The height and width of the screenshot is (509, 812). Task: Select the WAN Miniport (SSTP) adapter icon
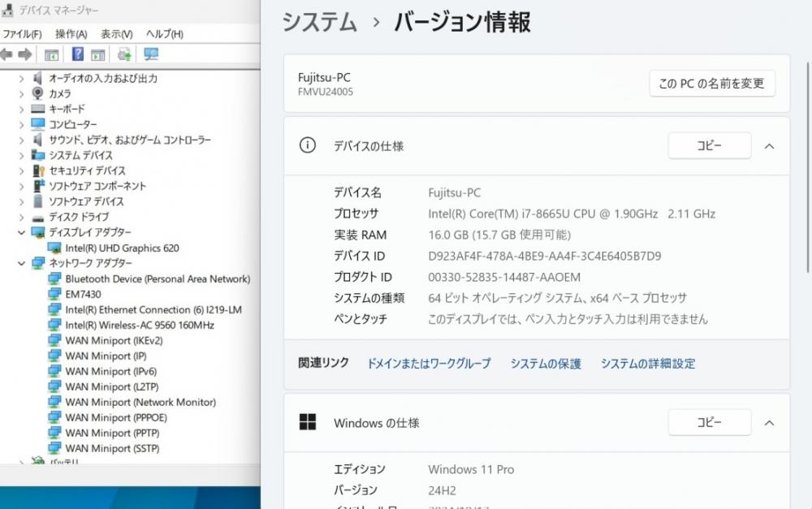click(54, 448)
